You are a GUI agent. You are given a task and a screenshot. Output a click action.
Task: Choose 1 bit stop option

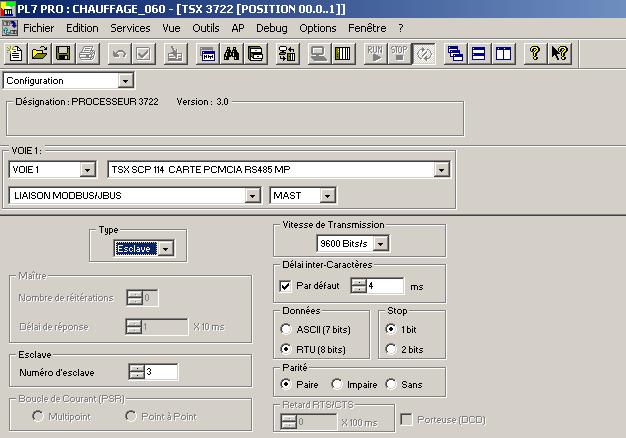tap(390, 329)
